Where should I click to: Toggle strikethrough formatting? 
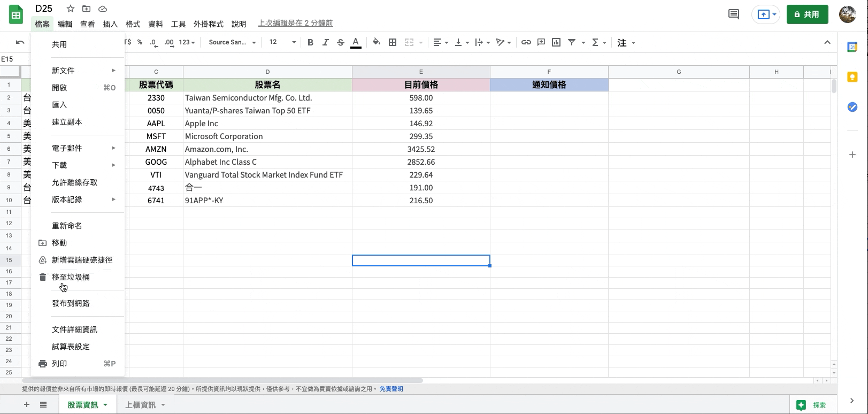340,42
